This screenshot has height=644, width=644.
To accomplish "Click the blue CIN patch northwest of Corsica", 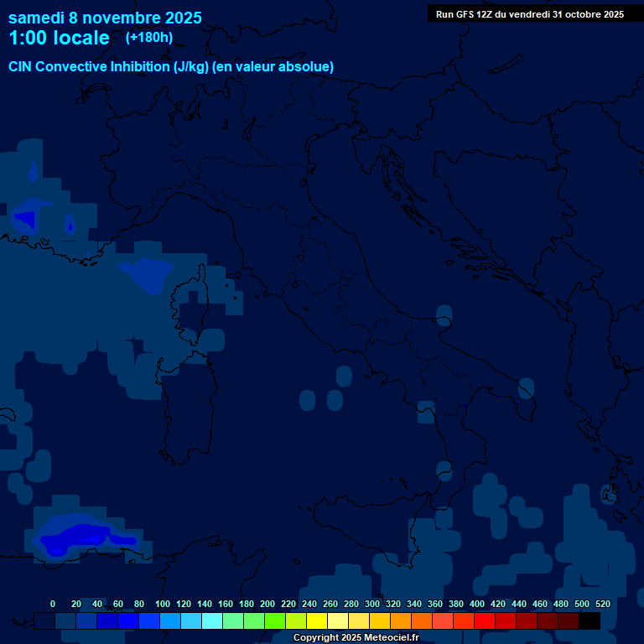I will [x=147, y=273].
